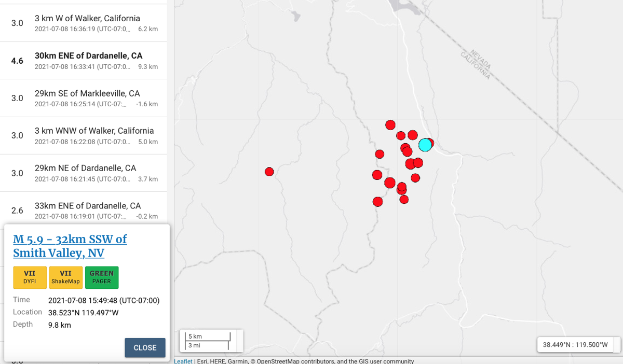Open the green PAGER alert badge

point(102,277)
